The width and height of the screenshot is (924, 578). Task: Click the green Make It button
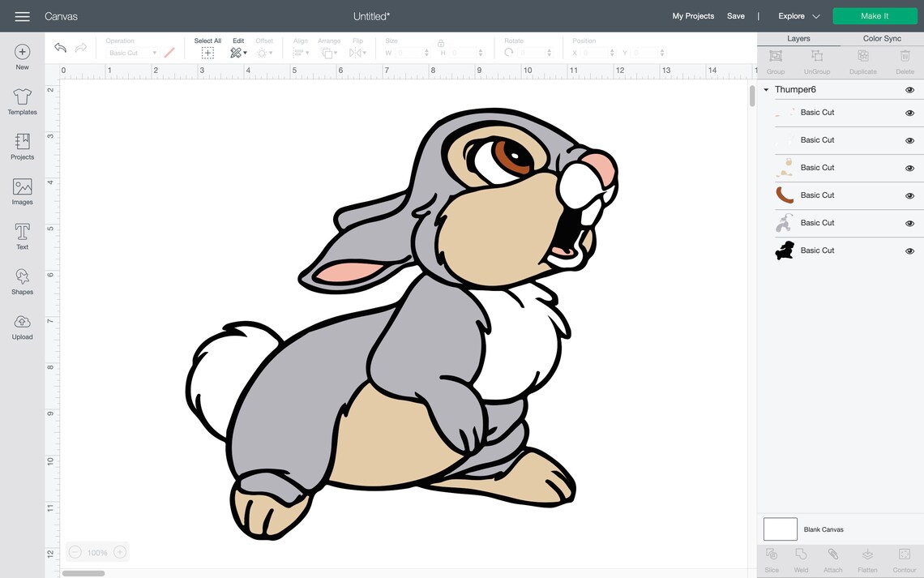(x=875, y=15)
